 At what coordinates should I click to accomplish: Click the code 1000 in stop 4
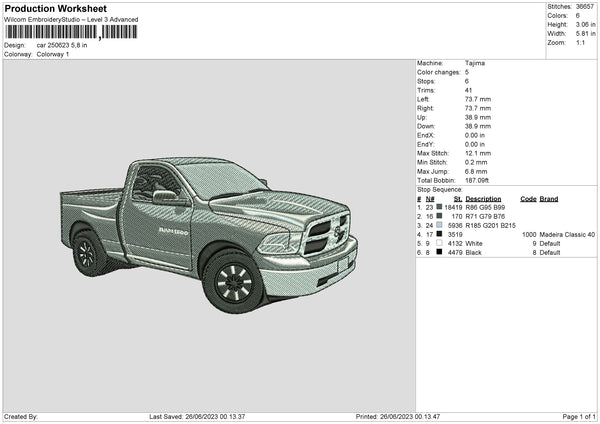pyautogui.click(x=529, y=235)
